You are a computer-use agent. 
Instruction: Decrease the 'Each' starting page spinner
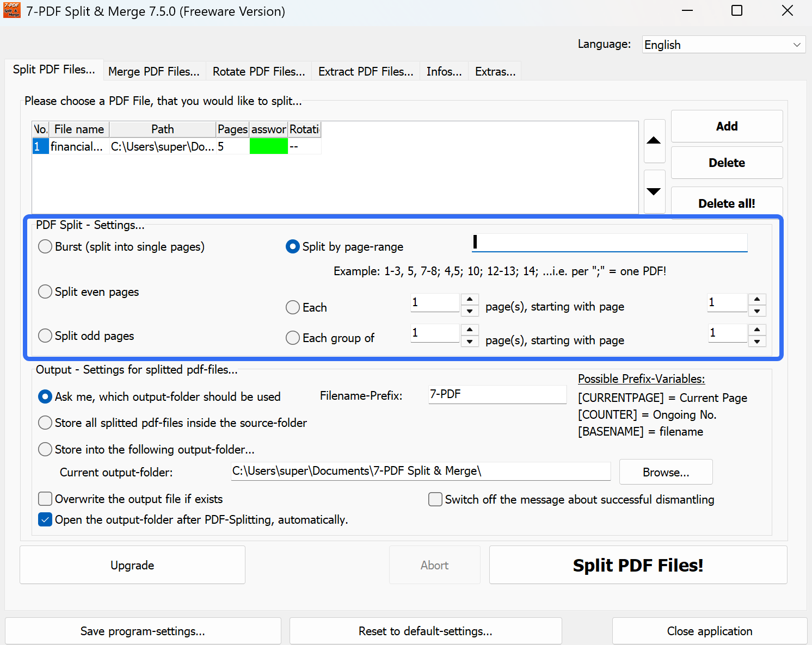pyautogui.click(x=757, y=311)
